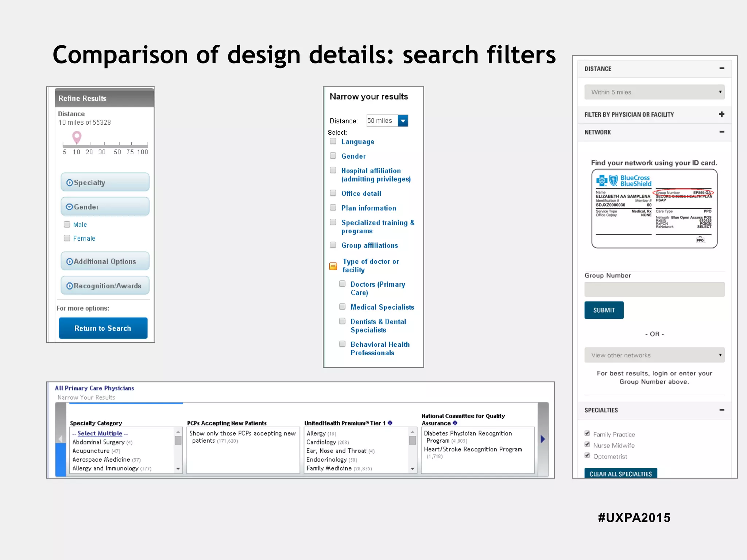Click UnitedHealth Premium Tier 1 info icon
The width and height of the screenshot is (747, 560).
(390, 423)
